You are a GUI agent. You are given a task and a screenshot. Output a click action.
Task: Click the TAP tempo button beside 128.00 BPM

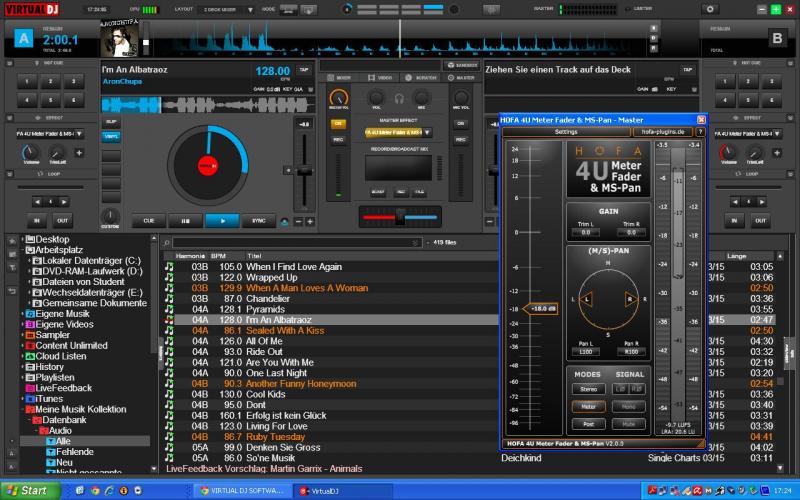pos(303,71)
